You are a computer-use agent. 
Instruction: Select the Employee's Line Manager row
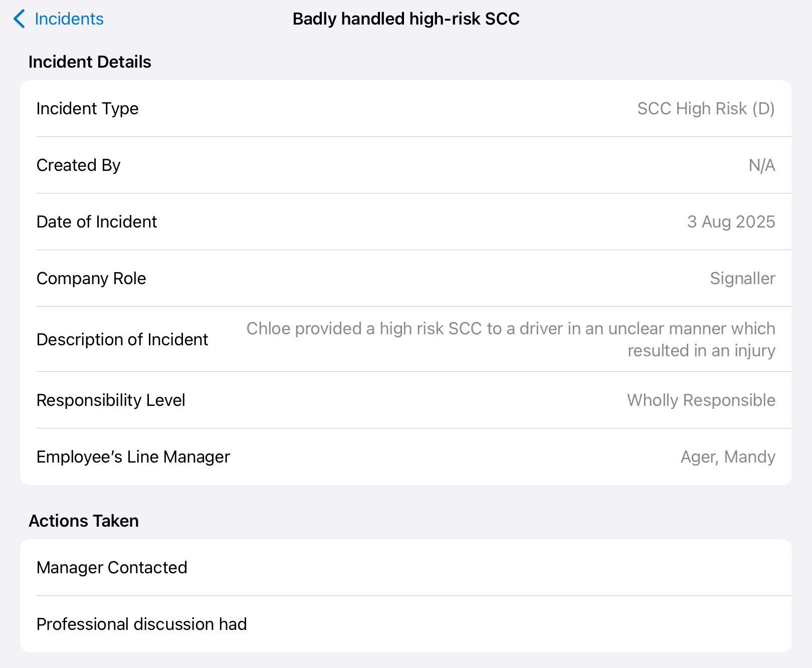tap(406, 457)
